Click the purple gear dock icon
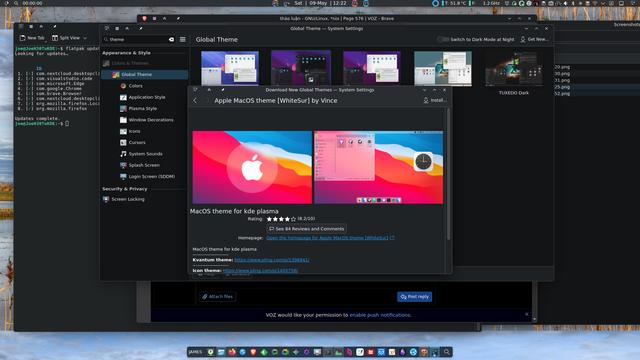Viewport: 640px width, 360px height. click(307, 352)
